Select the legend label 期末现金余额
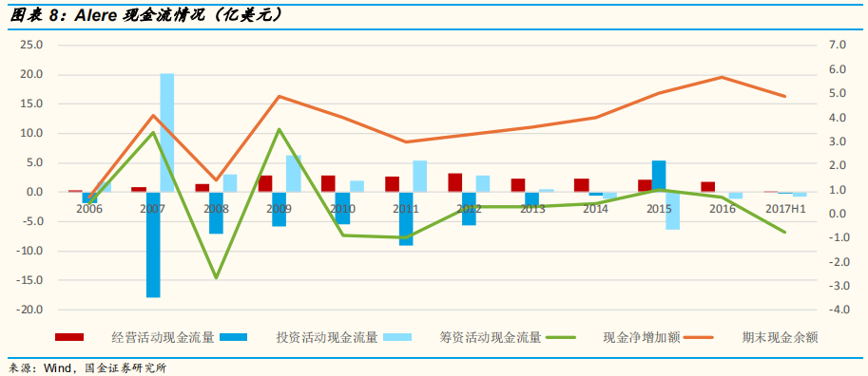The width and height of the screenshot is (868, 376). coord(780,337)
